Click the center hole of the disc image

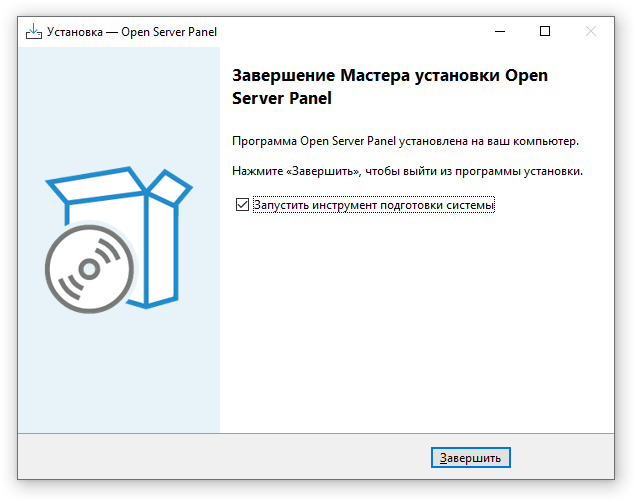89,269
